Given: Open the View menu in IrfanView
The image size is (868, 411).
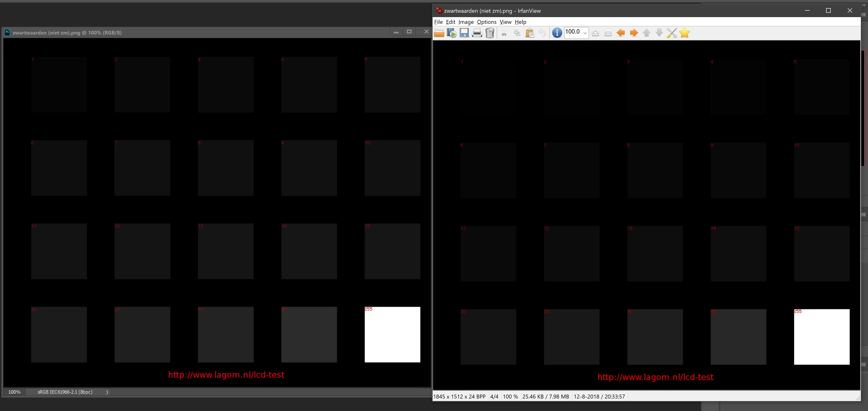Looking at the screenshot, I should coord(505,22).
